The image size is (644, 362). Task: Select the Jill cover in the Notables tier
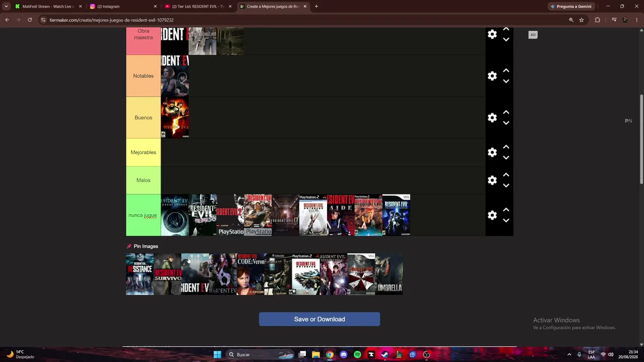175,76
